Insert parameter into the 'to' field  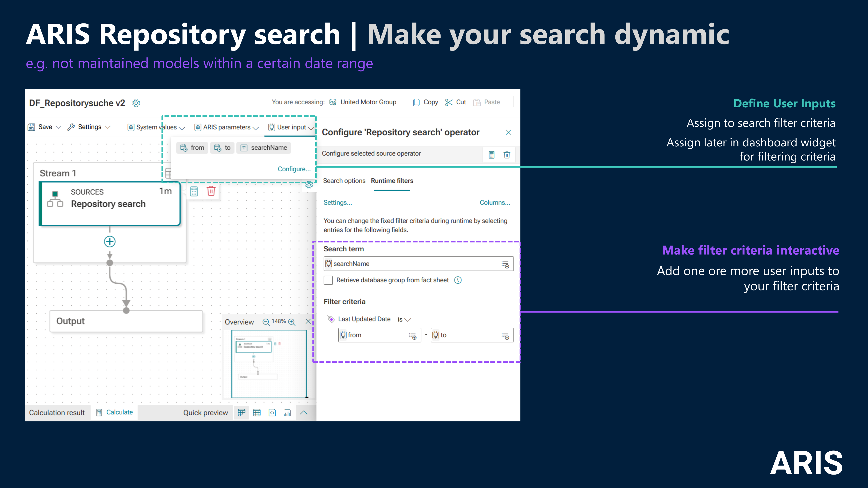505,336
